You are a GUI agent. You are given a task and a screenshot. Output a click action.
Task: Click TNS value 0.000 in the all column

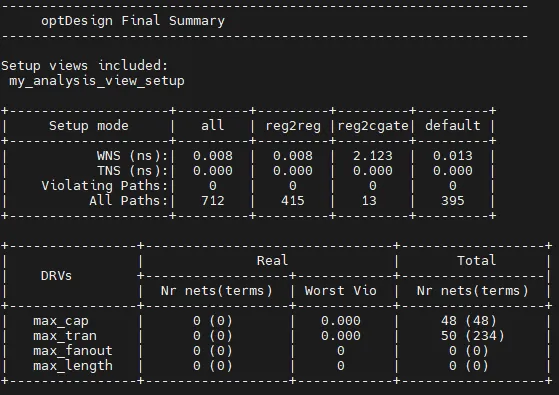[x=213, y=171]
